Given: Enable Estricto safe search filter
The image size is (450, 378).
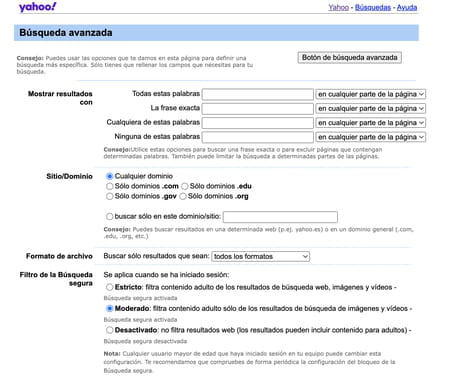Looking at the screenshot, I should (109, 287).
